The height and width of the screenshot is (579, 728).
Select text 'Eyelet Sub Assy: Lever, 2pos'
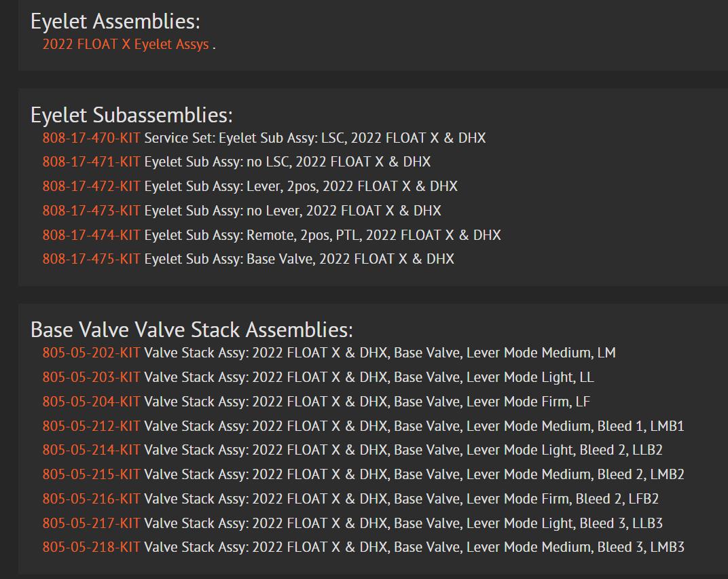point(230,186)
